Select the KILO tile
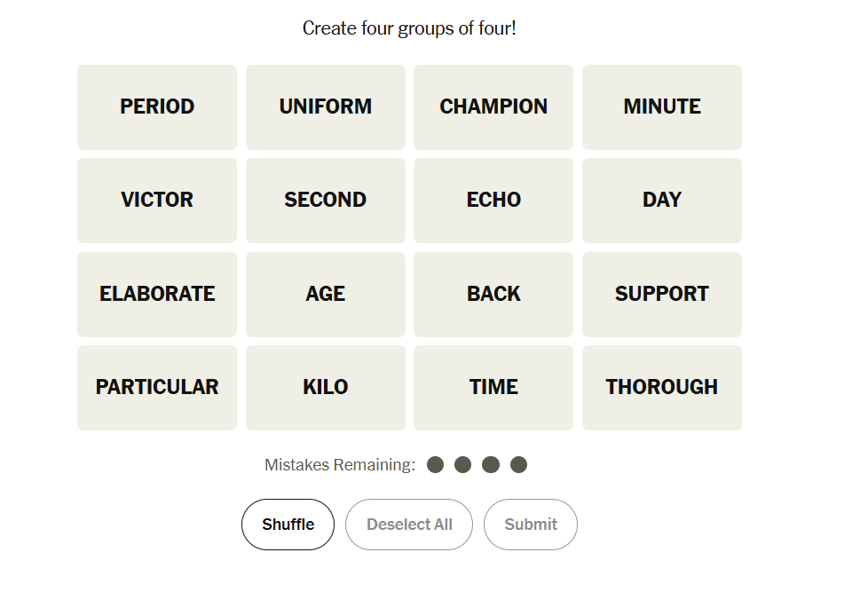868x600 pixels. tap(325, 388)
